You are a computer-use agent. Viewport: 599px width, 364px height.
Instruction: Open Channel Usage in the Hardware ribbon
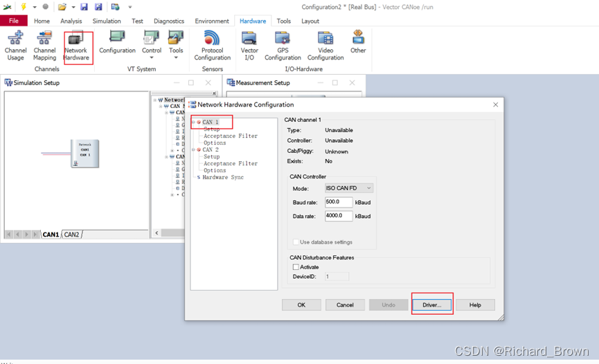point(15,46)
